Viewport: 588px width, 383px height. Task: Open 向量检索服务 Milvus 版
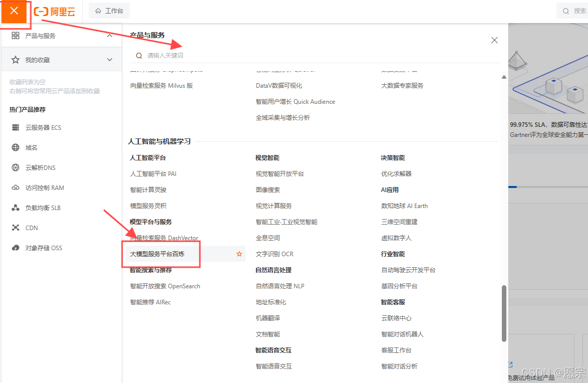click(161, 86)
